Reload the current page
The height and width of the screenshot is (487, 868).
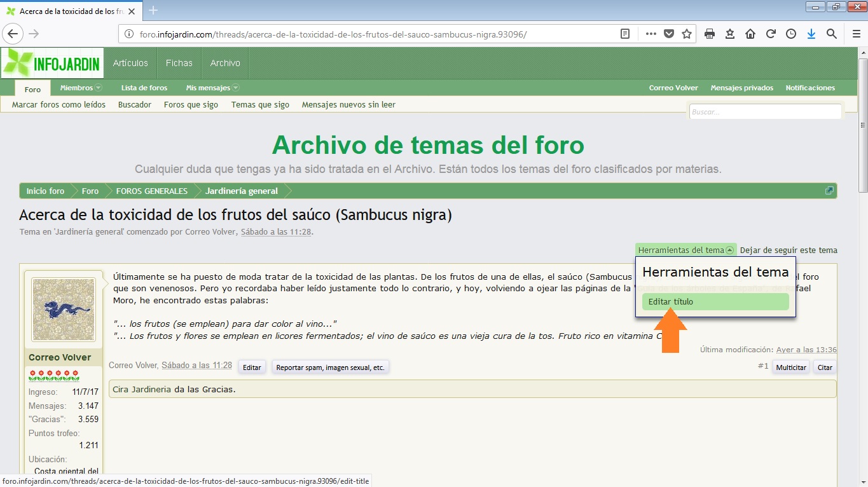point(771,34)
